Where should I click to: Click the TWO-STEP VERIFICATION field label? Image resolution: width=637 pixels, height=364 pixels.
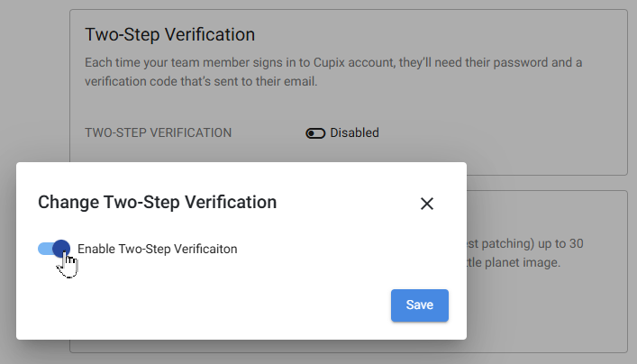point(158,132)
